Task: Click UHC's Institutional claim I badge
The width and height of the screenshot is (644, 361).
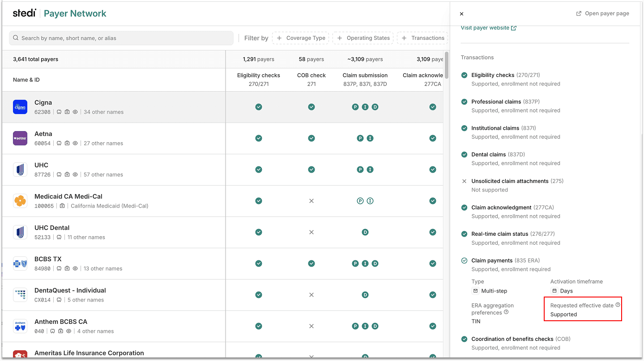Action: [x=370, y=170]
